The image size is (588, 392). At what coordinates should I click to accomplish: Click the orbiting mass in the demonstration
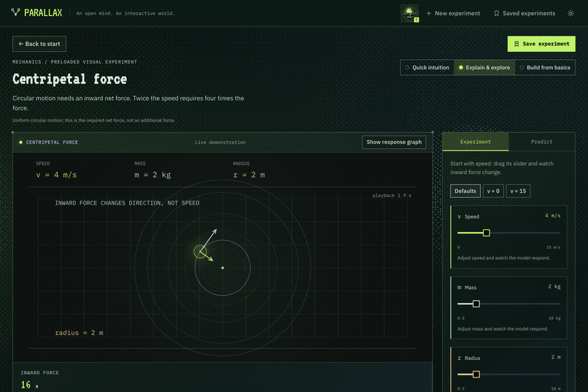point(200,251)
